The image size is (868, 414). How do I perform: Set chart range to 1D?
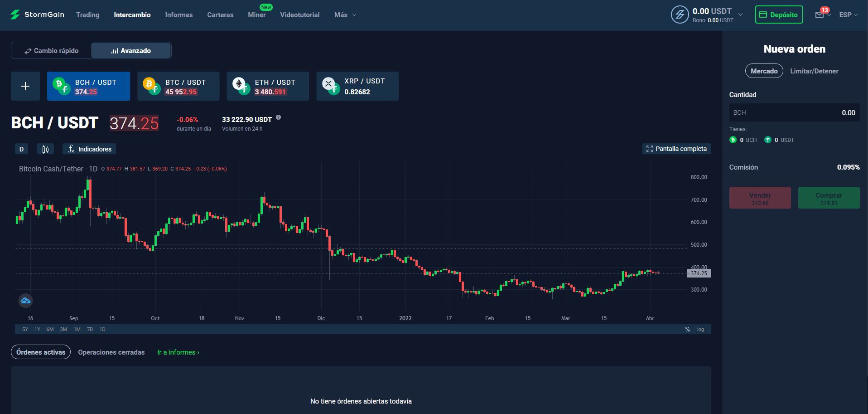(x=102, y=329)
